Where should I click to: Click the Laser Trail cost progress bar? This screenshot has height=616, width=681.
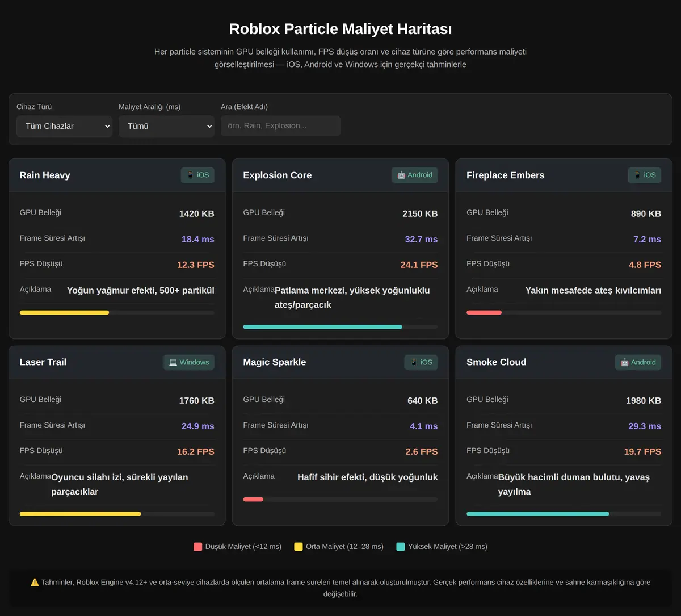[x=117, y=514]
